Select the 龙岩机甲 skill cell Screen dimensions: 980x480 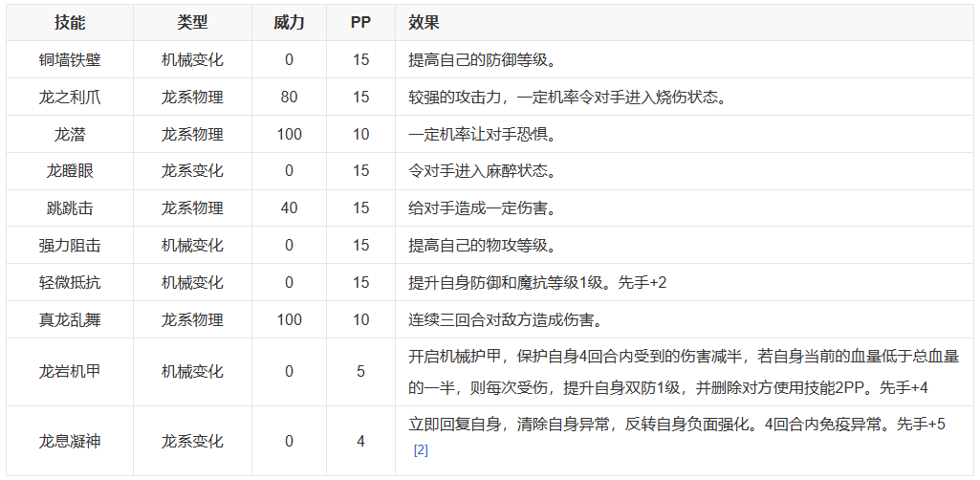pyautogui.click(x=70, y=372)
